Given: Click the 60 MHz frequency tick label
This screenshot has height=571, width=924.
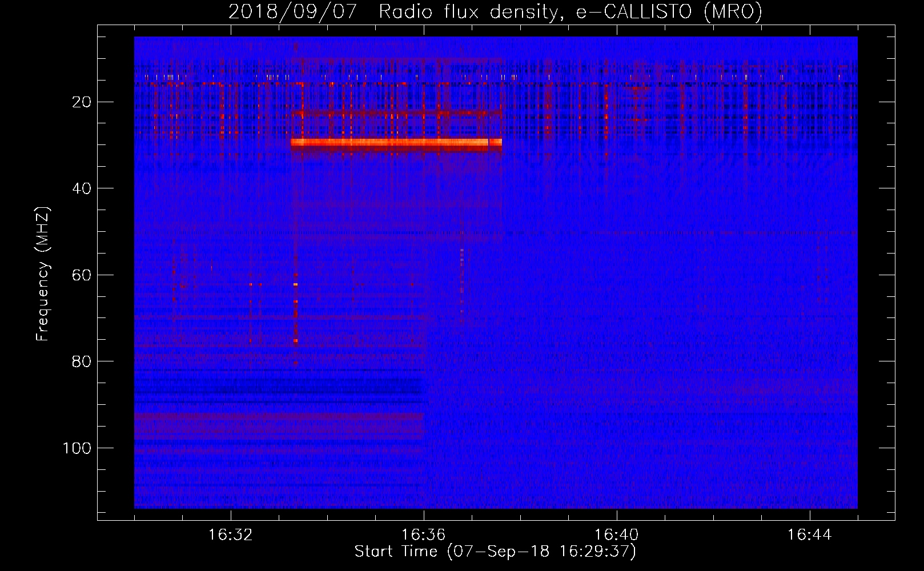Looking at the screenshot, I should coord(82,275).
